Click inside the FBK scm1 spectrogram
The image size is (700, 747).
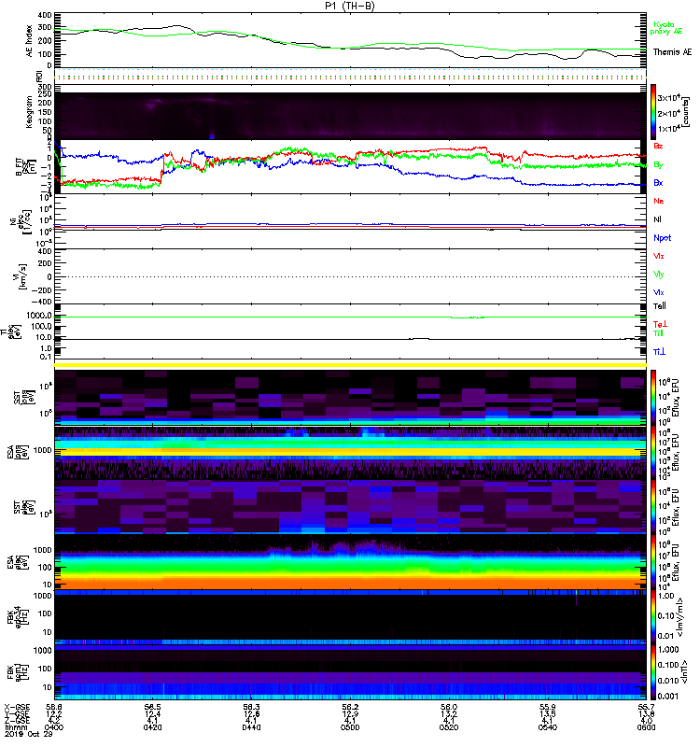(x=350, y=672)
